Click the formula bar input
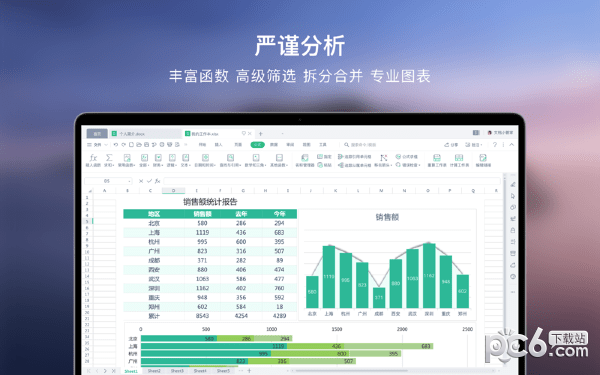The width and height of the screenshot is (600, 375). [332, 181]
